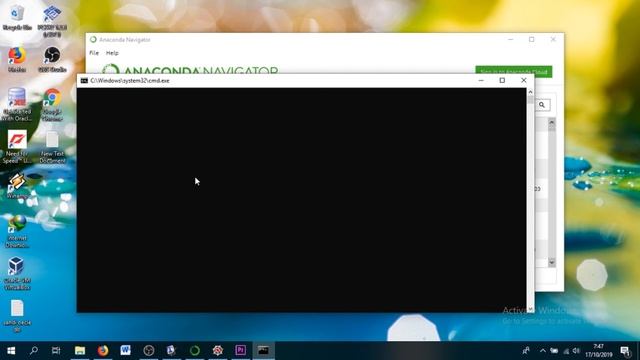Open File Explorer from the taskbar
640x360 pixels.
pos(80,350)
